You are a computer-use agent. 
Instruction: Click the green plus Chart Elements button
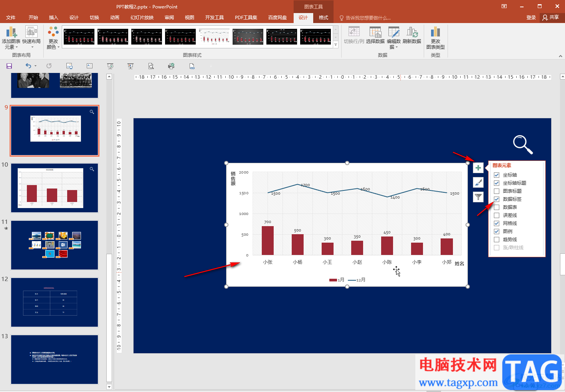pyautogui.click(x=478, y=168)
